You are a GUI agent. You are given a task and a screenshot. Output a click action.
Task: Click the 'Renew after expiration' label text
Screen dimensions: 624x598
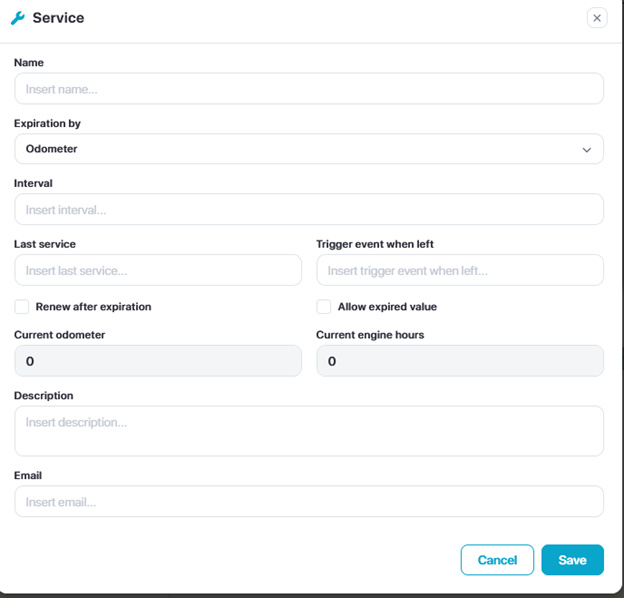click(93, 307)
